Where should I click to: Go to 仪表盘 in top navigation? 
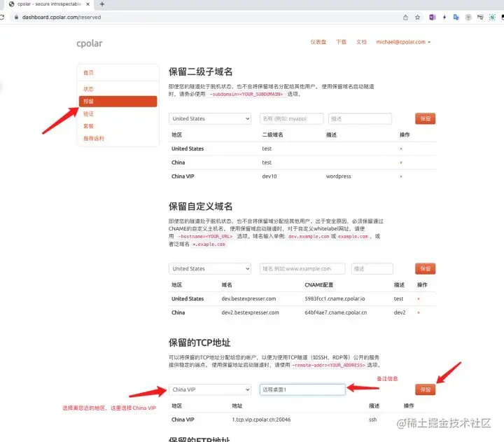point(318,42)
